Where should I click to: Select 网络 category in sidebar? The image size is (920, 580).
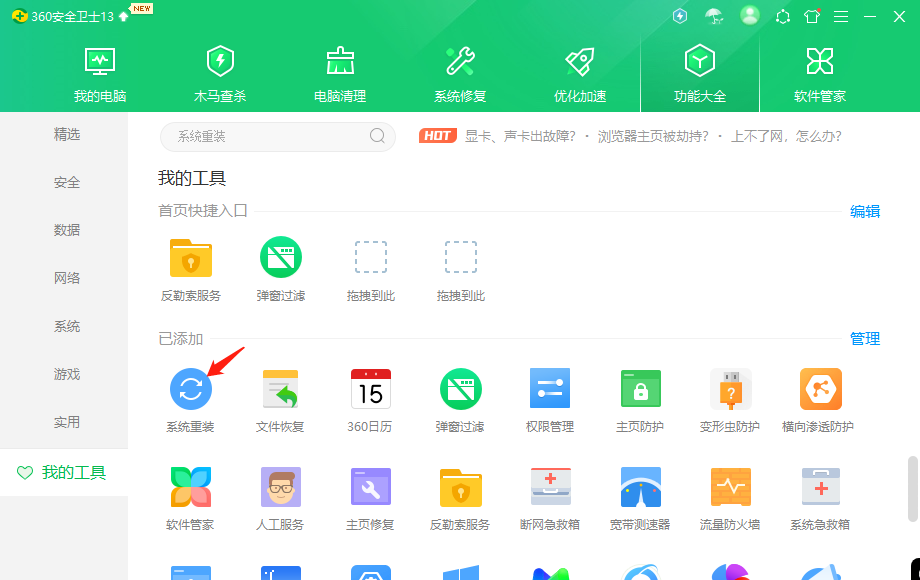coord(67,278)
